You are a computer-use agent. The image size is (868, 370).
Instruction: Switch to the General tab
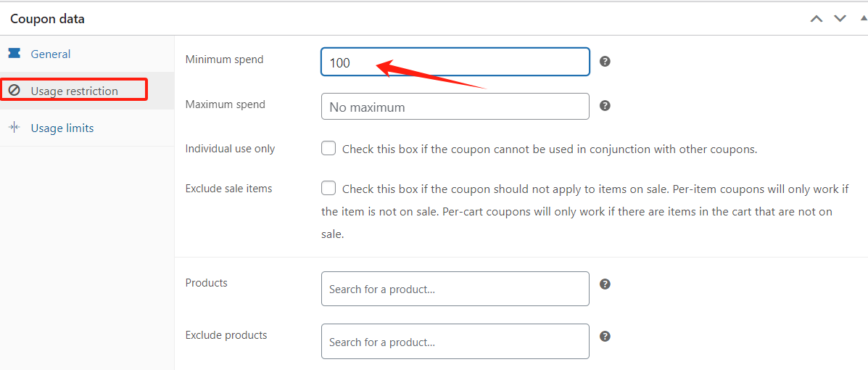[50, 54]
